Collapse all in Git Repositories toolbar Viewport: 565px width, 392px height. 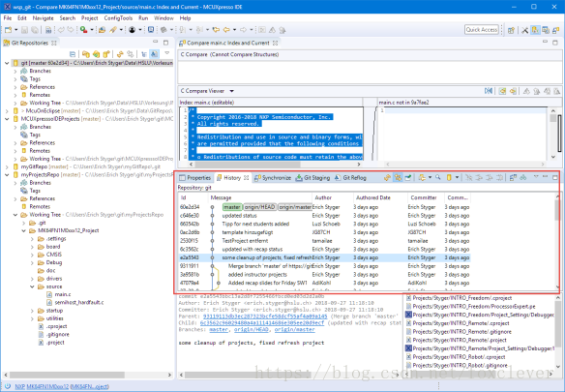pos(73,54)
